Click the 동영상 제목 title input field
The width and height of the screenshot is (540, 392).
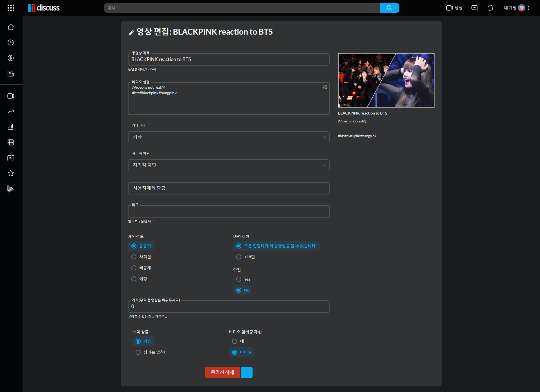click(x=229, y=59)
